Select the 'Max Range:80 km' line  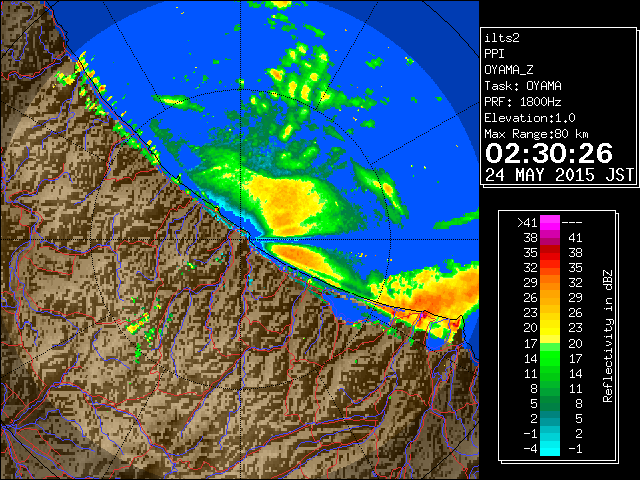coord(536,134)
